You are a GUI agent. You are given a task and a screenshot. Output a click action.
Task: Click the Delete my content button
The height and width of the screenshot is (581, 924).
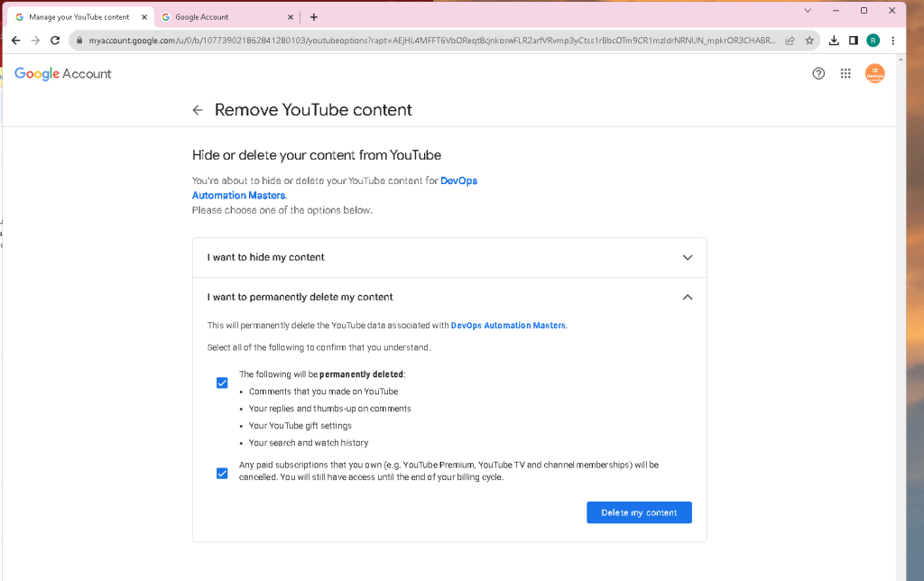(x=639, y=512)
